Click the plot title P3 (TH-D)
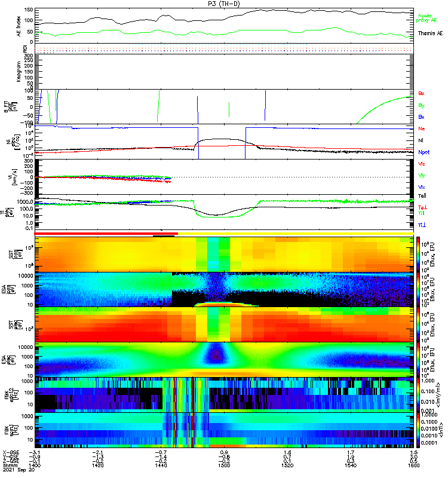Viewport: 448px width, 478px height. pos(225,4)
